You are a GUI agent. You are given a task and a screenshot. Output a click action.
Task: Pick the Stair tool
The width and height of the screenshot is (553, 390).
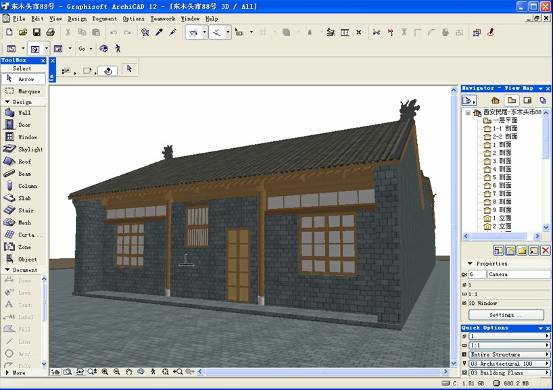point(23,210)
